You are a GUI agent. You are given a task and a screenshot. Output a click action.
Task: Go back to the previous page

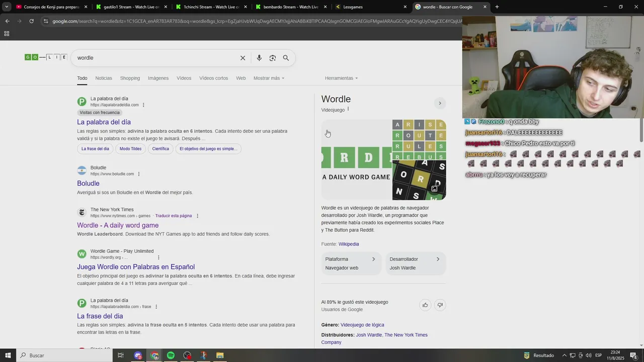[7, 21]
